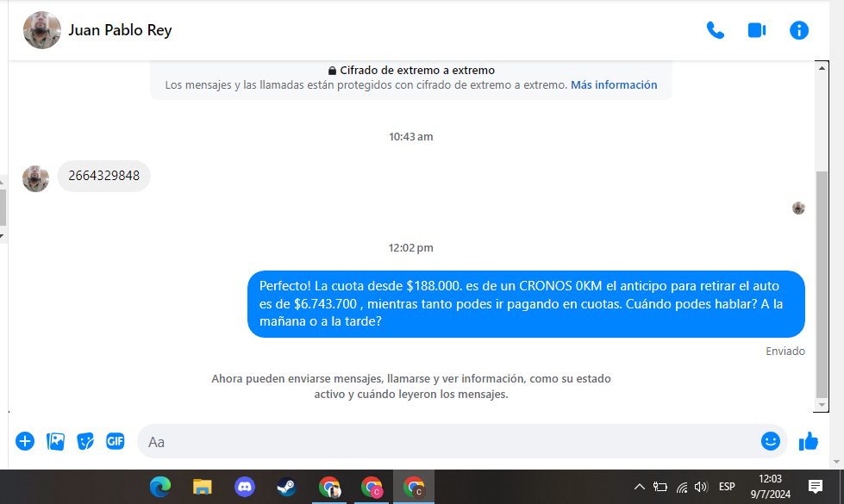Open more actions plus button
844x504 pixels.
click(x=25, y=441)
